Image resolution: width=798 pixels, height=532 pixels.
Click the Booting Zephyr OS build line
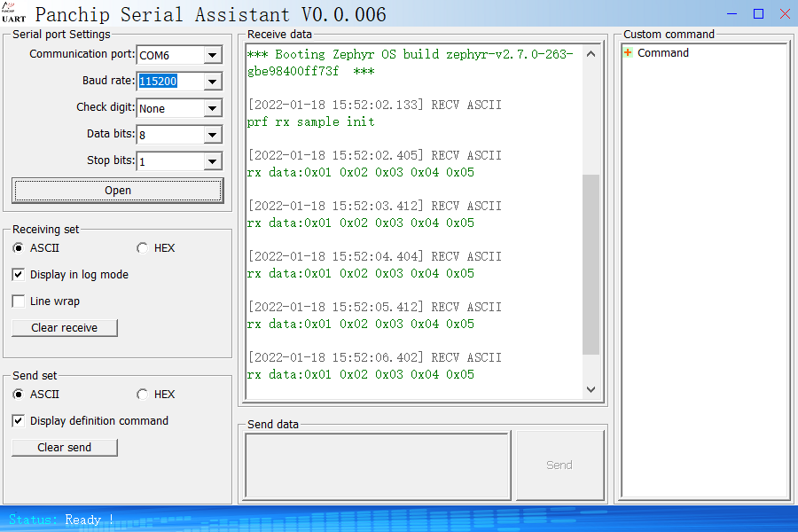click(411, 63)
